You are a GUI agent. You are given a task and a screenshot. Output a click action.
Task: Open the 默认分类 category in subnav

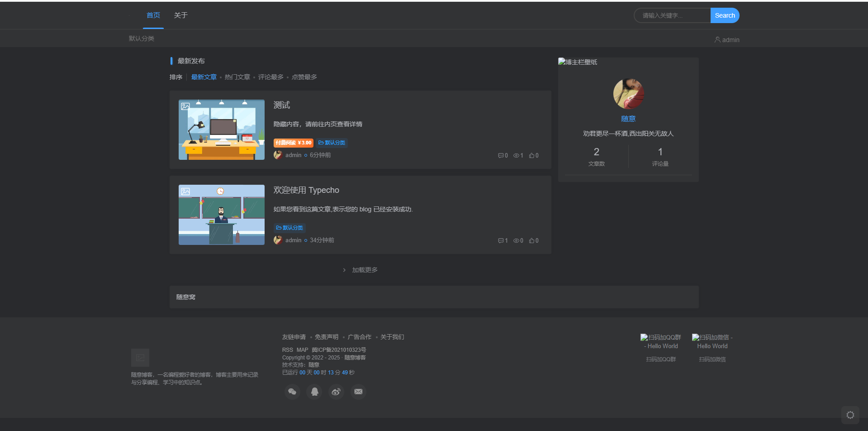[142, 38]
